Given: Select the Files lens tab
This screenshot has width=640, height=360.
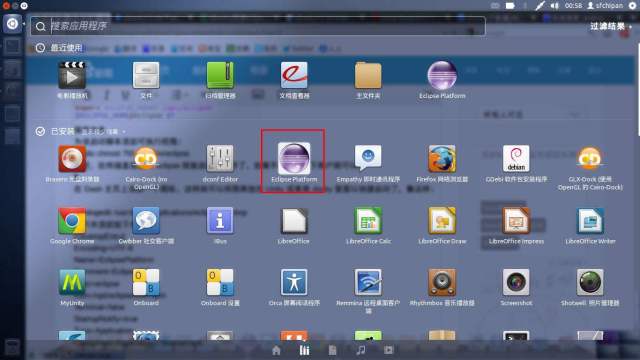Looking at the screenshot, I should point(333,350).
